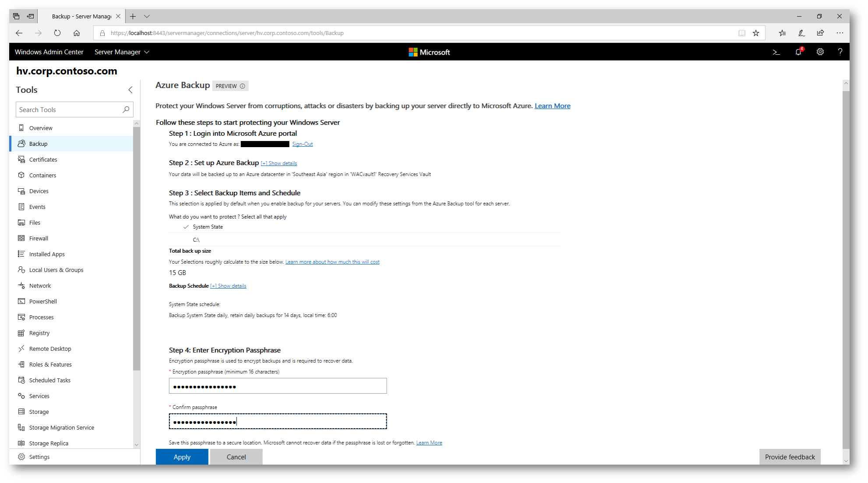Viewport: 868px width, 483px height.
Task: Toggle the System State checkmark
Action: click(x=186, y=227)
